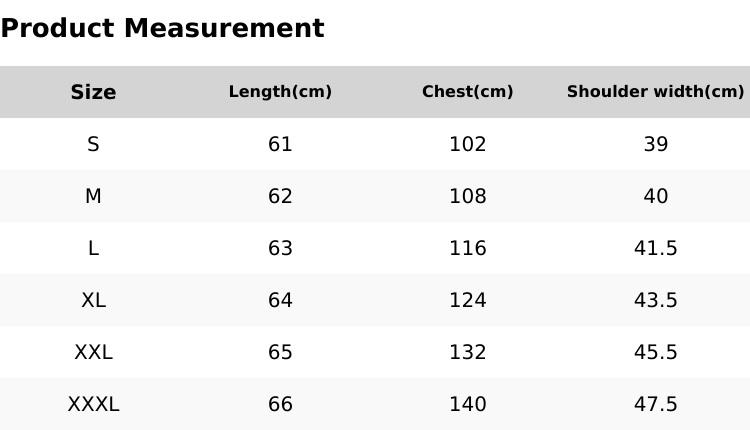
Task: Click the length value 61
Action: point(280,144)
